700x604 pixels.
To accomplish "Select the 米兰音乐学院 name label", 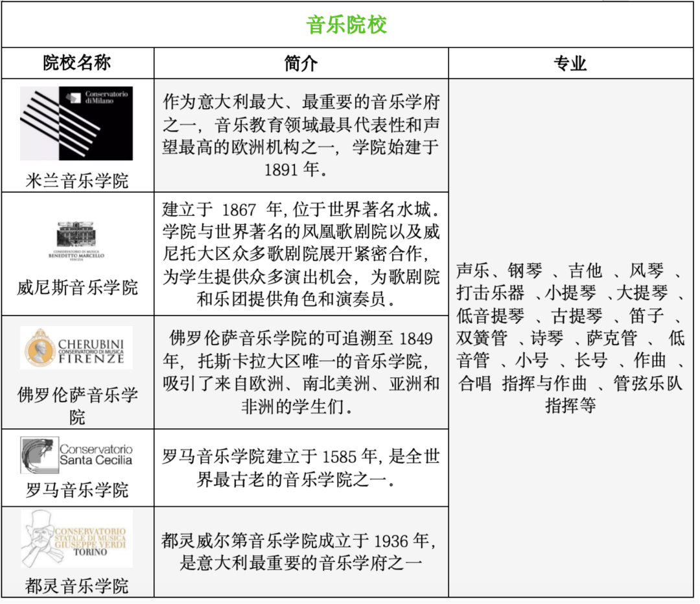I will coord(77,180).
